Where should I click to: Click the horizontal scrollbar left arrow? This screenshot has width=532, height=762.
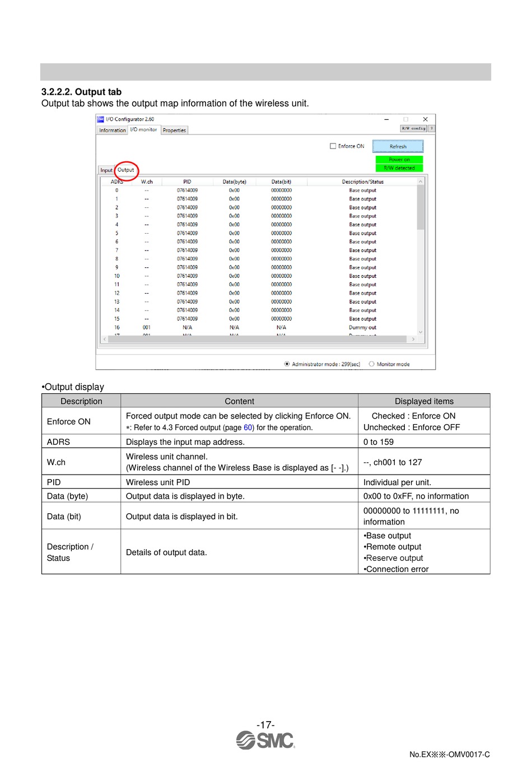104,339
